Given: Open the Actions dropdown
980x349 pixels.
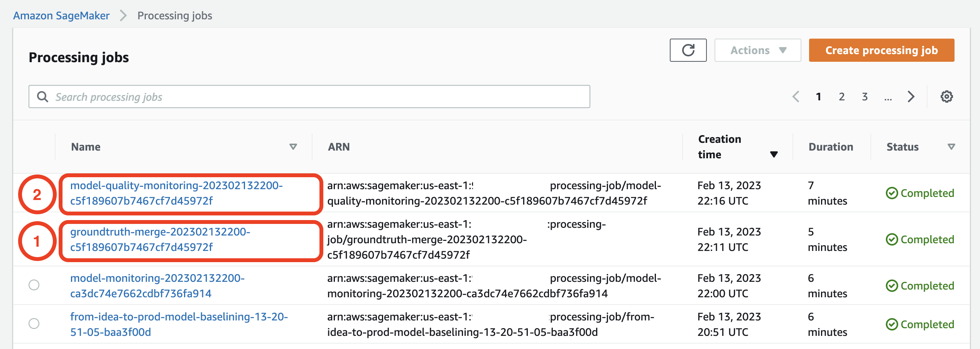Looking at the screenshot, I should click(758, 50).
